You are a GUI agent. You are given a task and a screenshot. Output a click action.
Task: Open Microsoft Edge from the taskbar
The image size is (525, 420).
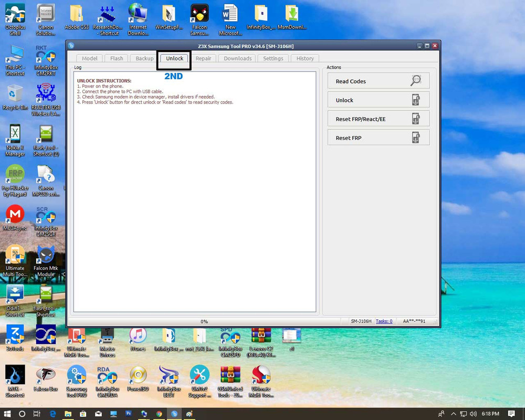[x=52, y=414]
